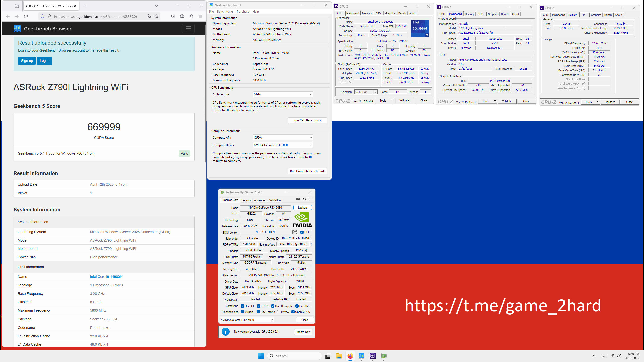Switch to Firefox in the taskbar

(x=350, y=356)
